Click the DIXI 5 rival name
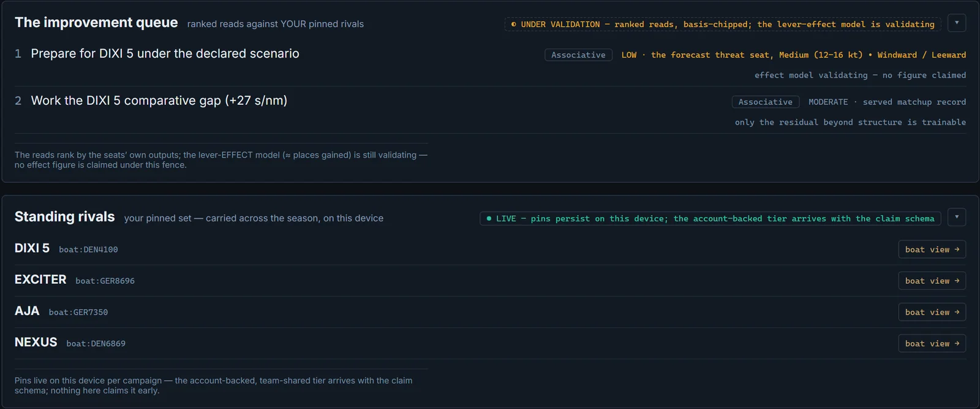This screenshot has width=980, height=409. pyautogui.click(x=32, y=248)
